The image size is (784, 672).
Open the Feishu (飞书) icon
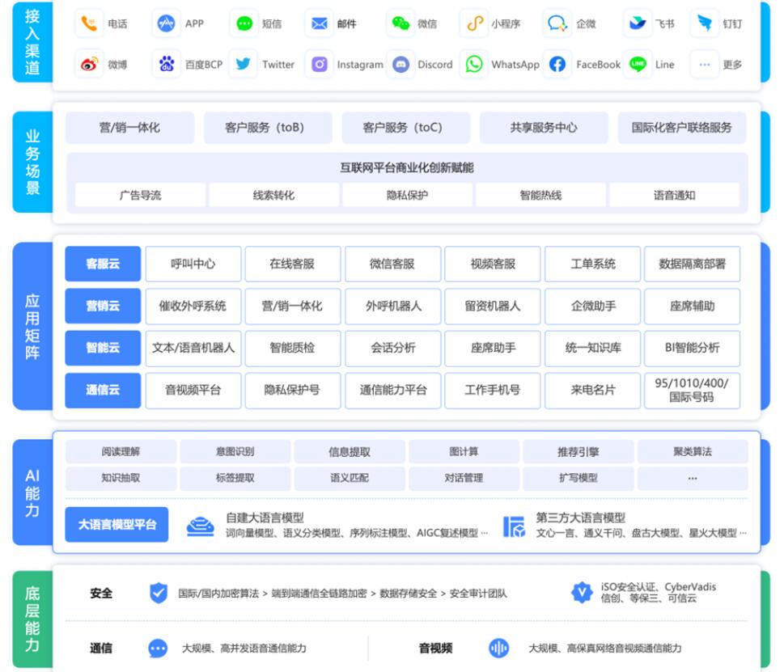pyautogui.click(x=638, y=23)
